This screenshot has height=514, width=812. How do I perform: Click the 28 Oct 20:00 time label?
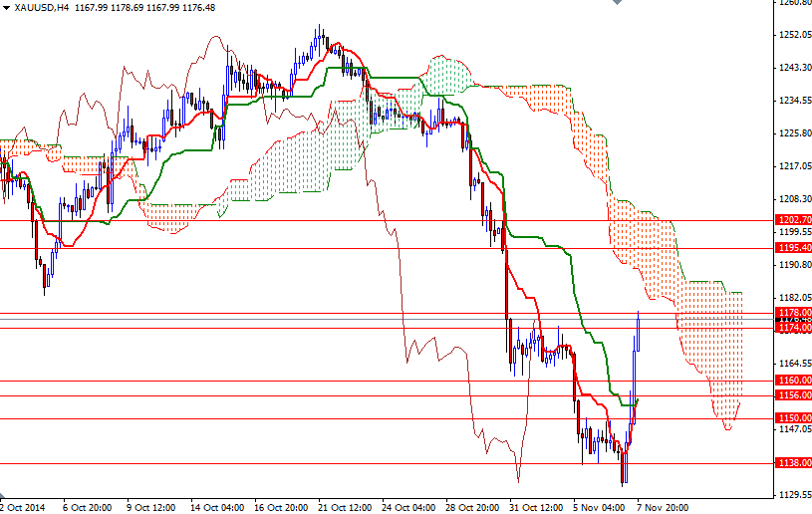pos(472,507)
